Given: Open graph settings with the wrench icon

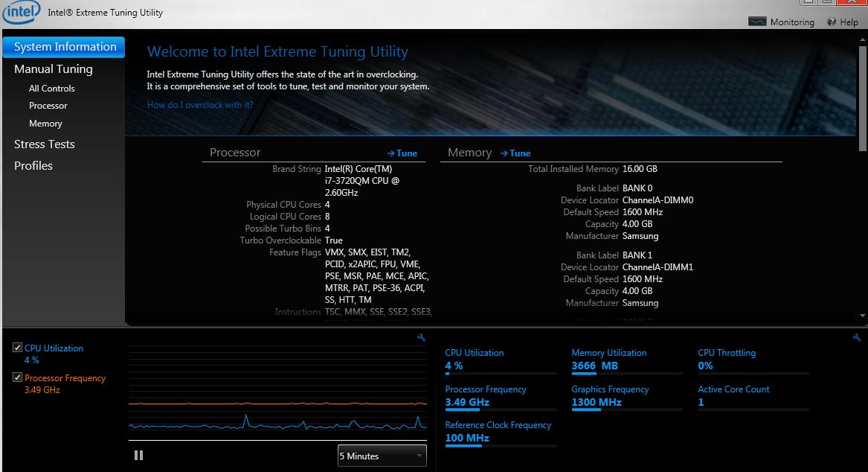Looking at the screenshot, I should pos(421,337).
